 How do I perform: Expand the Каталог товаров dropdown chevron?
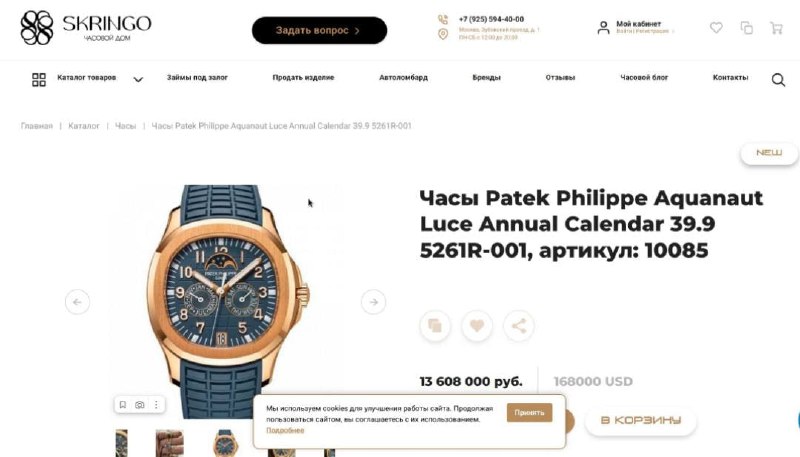pyautogui.click(x=138, y=79)
